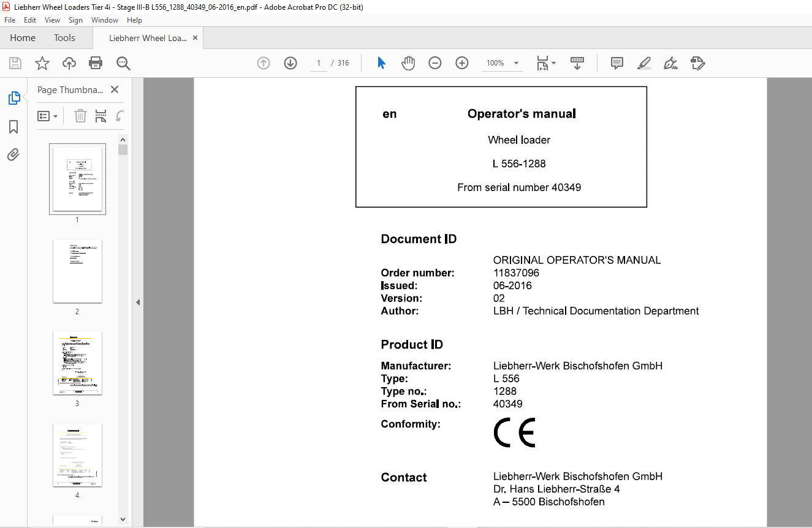Open the Attachments paperclip icon
The height and width of the screenshot is (528, 812).
pos(13,155)
